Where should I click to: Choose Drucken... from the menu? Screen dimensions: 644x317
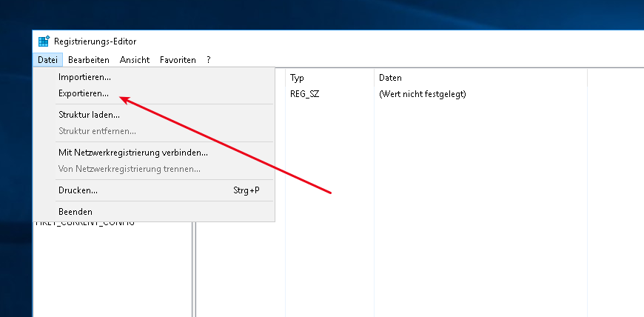click(x=154, y=191)
